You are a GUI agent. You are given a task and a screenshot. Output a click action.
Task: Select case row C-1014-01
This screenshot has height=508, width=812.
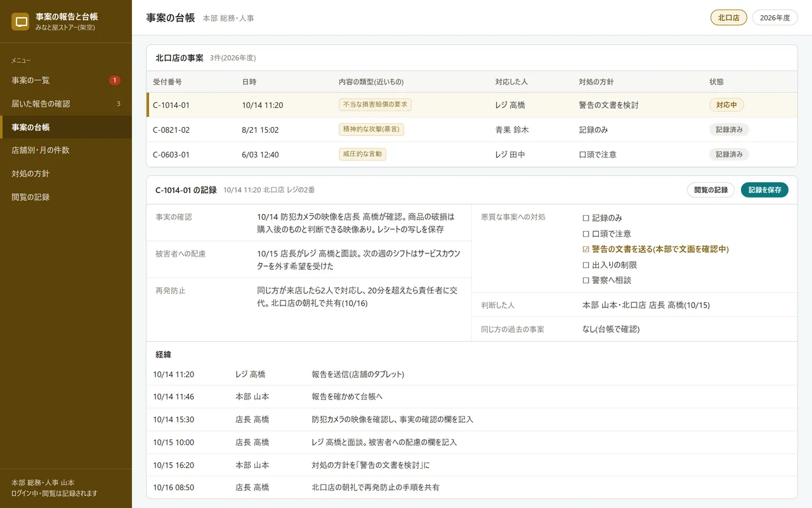(x=472, y=105)
